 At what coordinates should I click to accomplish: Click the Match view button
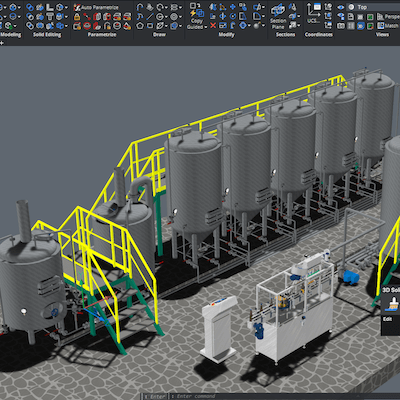[388, 26]
